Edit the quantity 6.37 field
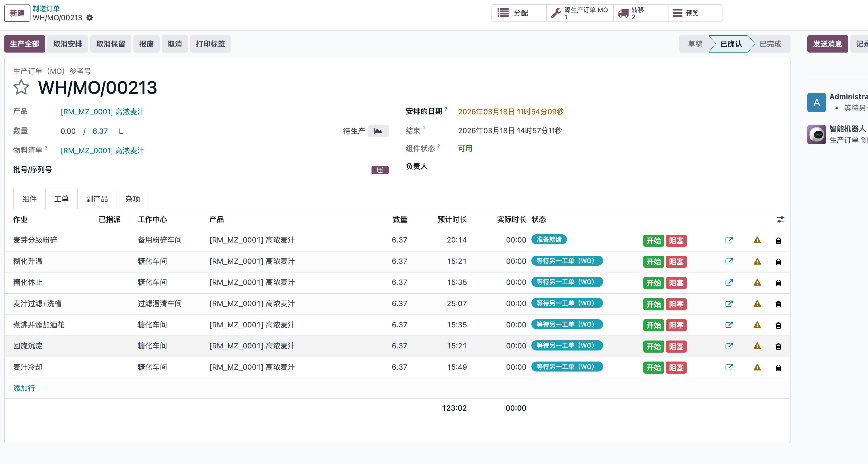Viewport: 868px width, 464px height. 100,131
